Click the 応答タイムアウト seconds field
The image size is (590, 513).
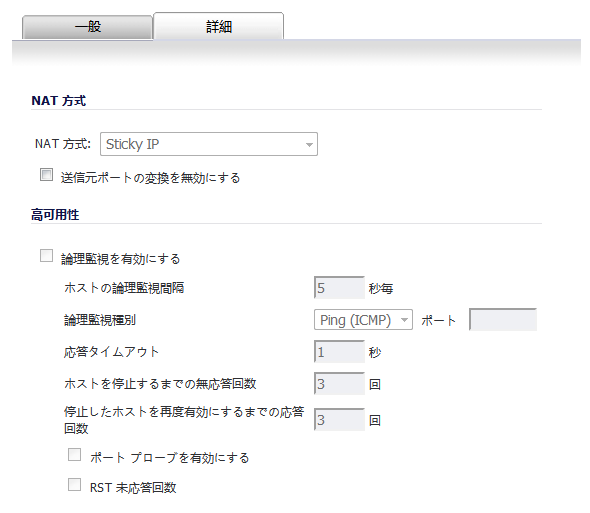click(339, 352)
